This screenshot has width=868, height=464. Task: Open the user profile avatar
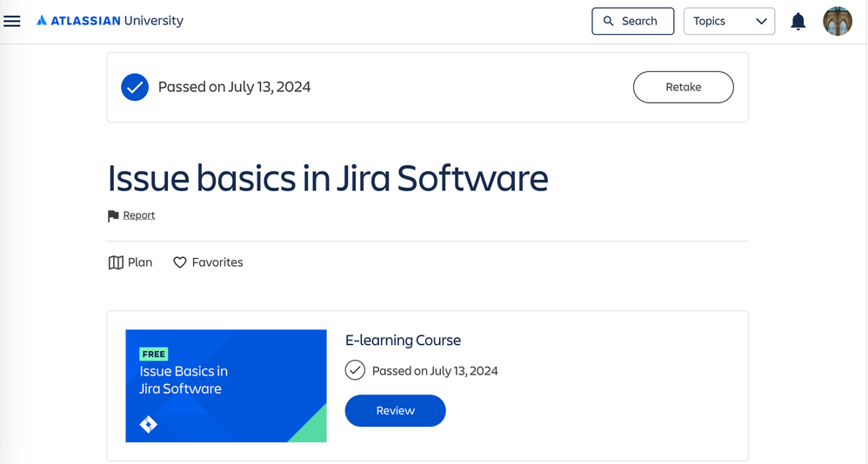point(837,21)
